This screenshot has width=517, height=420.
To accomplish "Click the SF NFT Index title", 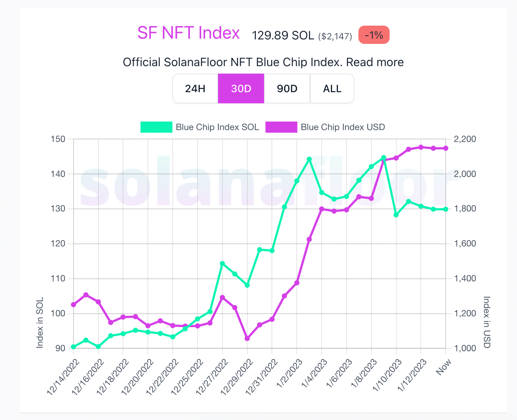I will [x=189, y=33].
